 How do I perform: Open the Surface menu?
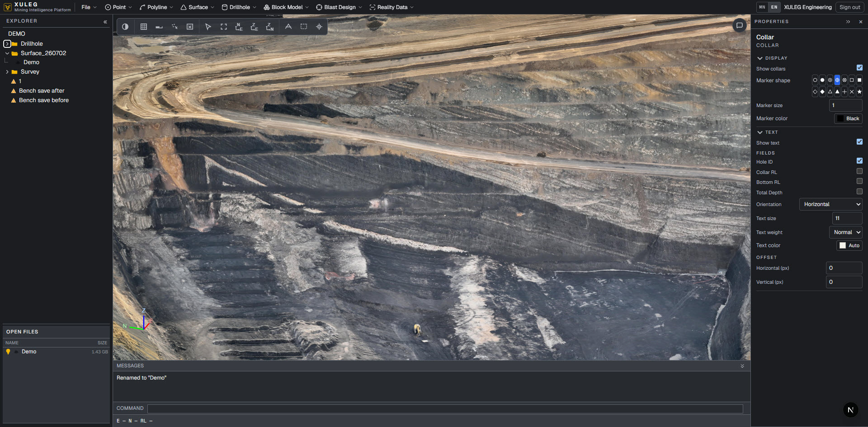(x=198, y=7)
